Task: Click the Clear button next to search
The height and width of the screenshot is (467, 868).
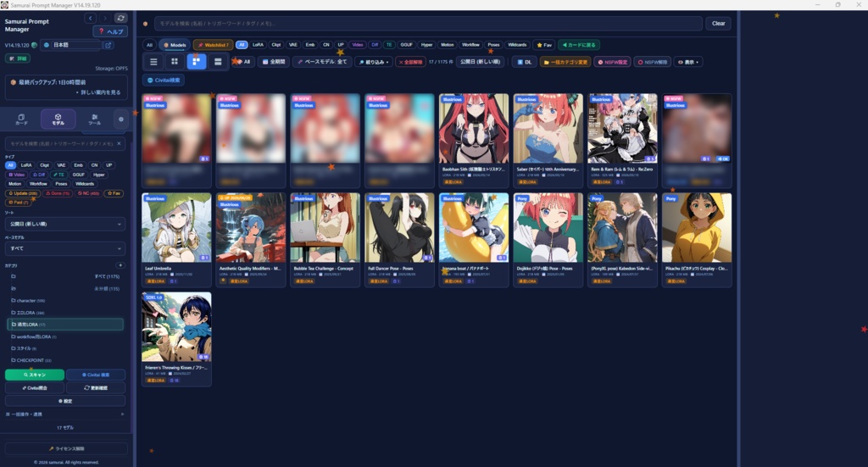Action: (x=719, y=23)
